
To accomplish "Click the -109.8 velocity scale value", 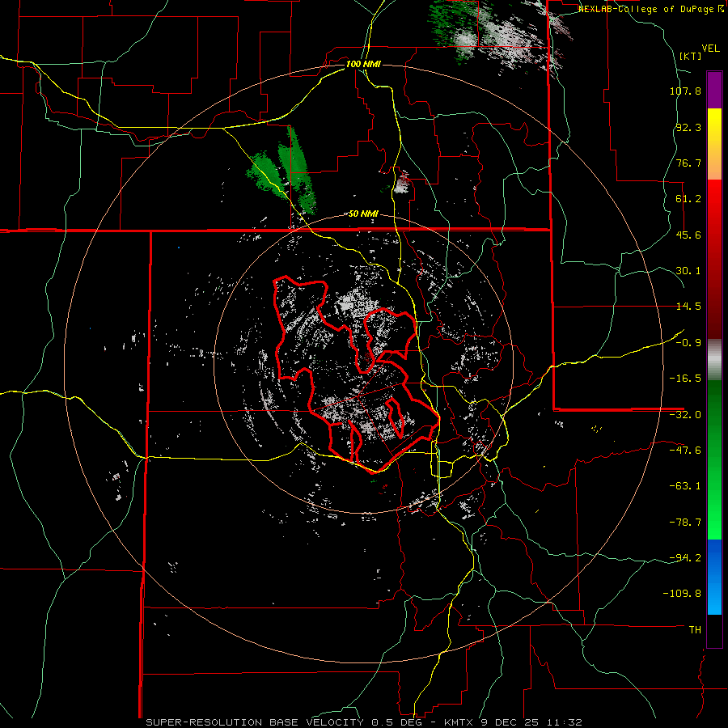I will point(682,594).
